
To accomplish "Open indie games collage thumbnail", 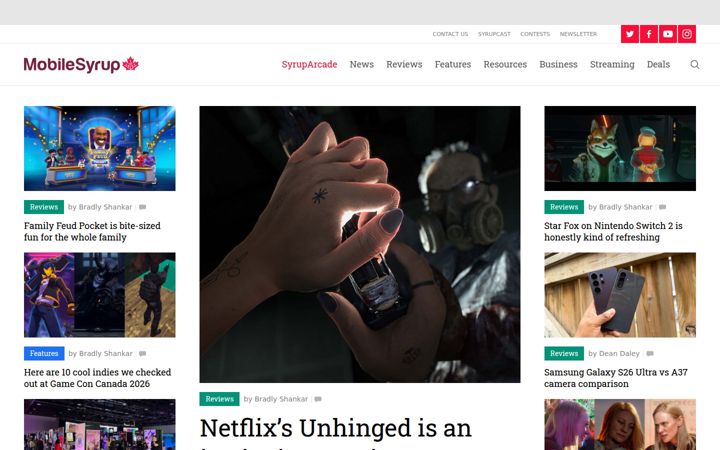I will click(100, 295).
